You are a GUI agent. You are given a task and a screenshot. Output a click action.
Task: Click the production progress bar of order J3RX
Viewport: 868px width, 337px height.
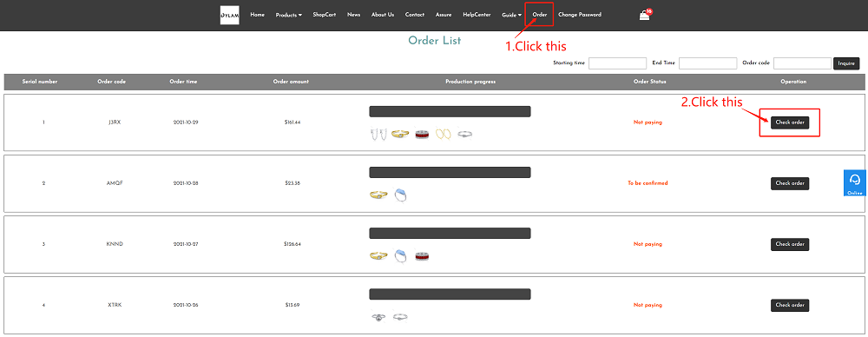click(450, 111)
